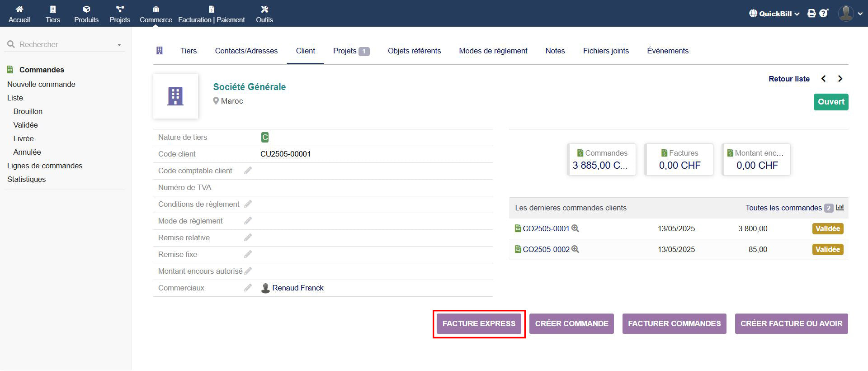Screen dimensions: 868x371
Task: Open the Facturation | Paiement menu
Action: (211, 14)
